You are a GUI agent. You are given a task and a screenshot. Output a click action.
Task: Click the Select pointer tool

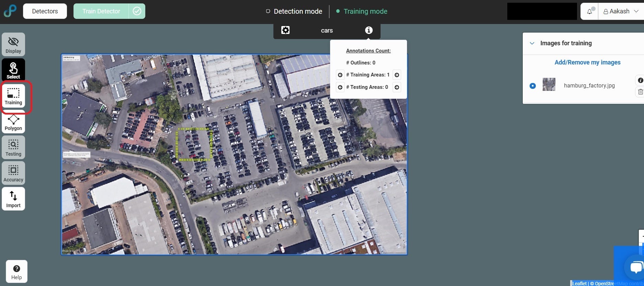13,70
